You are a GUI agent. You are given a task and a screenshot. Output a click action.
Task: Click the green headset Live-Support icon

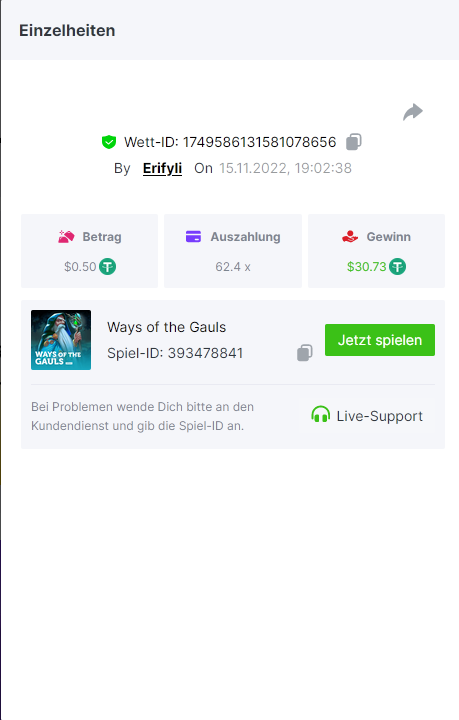click(x=320, y=415)
